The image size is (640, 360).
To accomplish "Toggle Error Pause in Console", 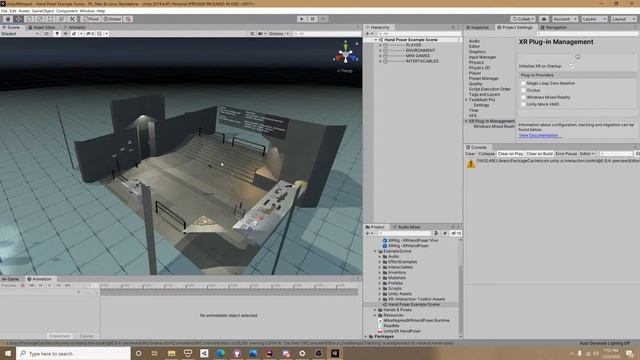I will (566, 154).
